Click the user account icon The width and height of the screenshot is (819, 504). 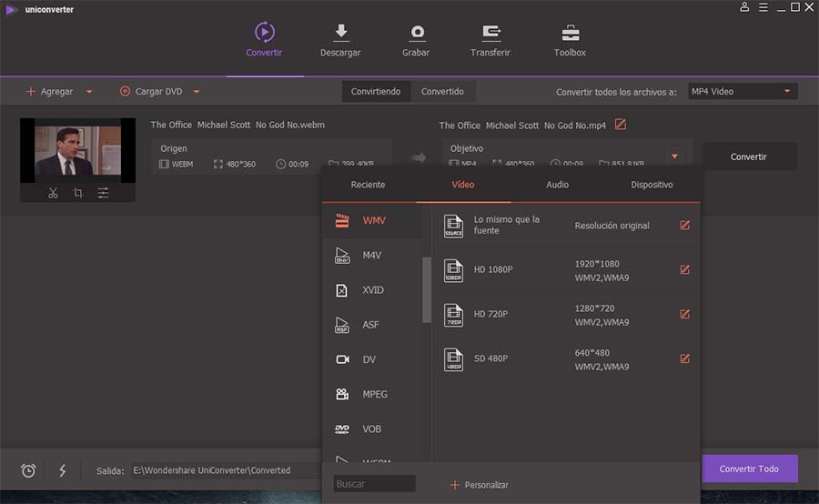coord(744,7)
